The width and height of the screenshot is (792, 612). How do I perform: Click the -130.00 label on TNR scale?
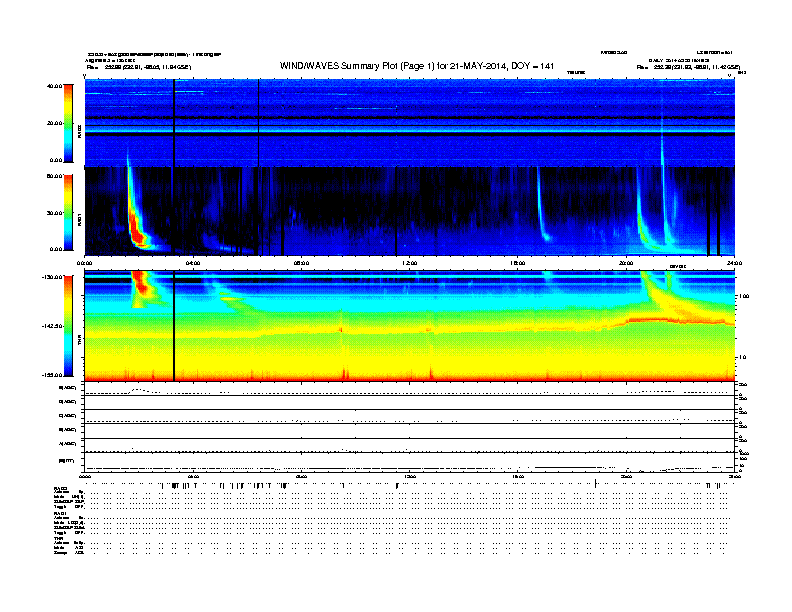tap(53, 277)
